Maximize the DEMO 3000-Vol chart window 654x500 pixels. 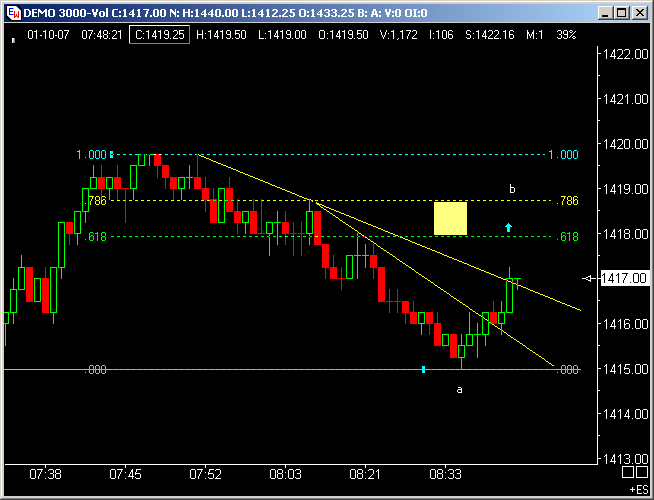pyautogui.click(x=621, y=13)
